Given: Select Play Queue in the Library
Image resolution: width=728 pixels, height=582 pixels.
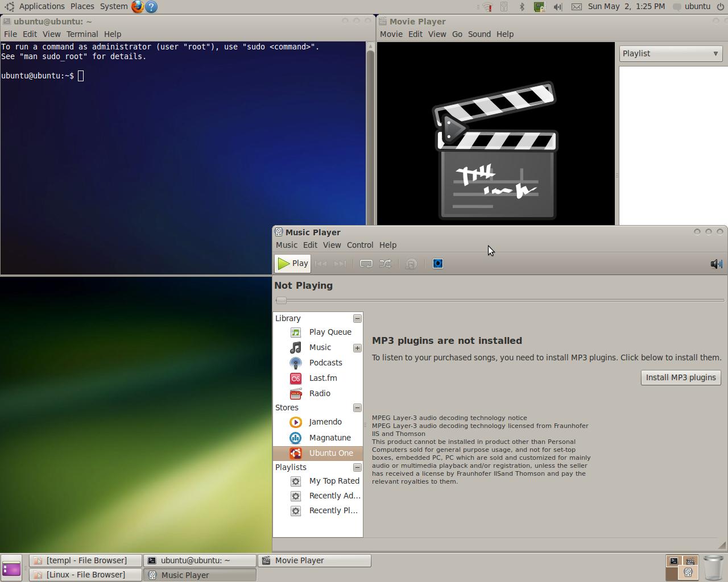Looking at the screenshot, I should (x=318, y=332).
